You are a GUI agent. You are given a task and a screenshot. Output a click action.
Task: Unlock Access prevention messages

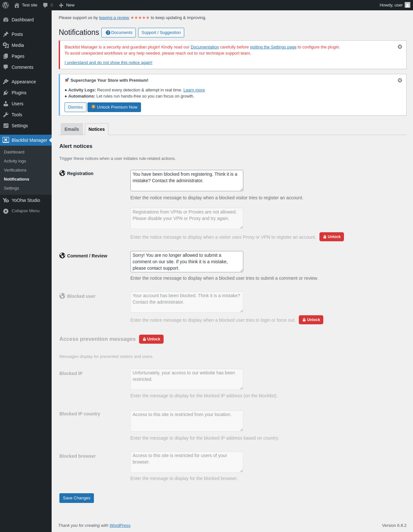coord(151,339)
